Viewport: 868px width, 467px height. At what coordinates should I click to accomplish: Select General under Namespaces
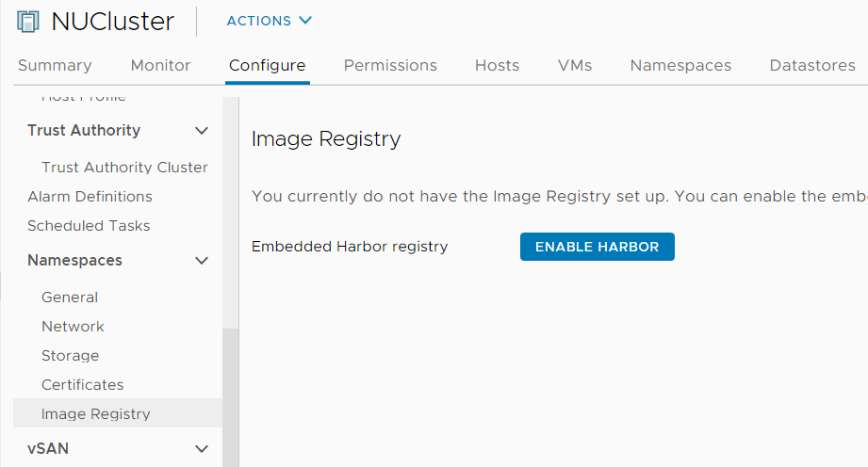pyautogui.click(x=70, y=298)
